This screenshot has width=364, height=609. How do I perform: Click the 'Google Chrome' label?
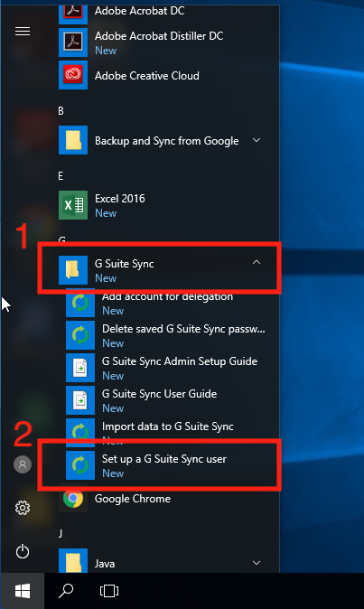tap(133, 499)
